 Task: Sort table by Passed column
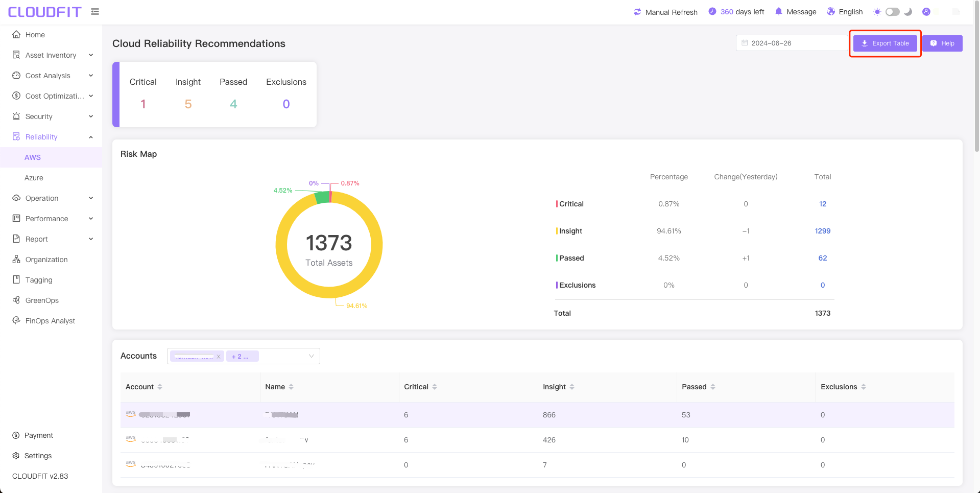tap(713, 387)
